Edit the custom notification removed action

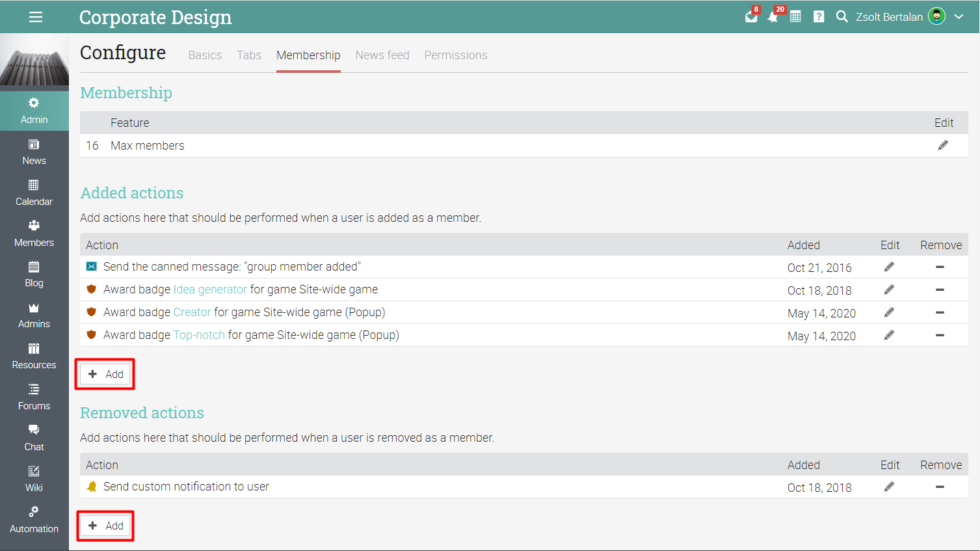click(889, 487)
